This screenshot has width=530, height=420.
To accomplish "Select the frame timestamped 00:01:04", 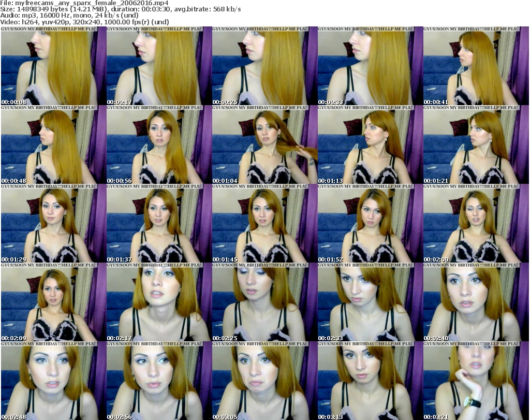I will [264, 144].
